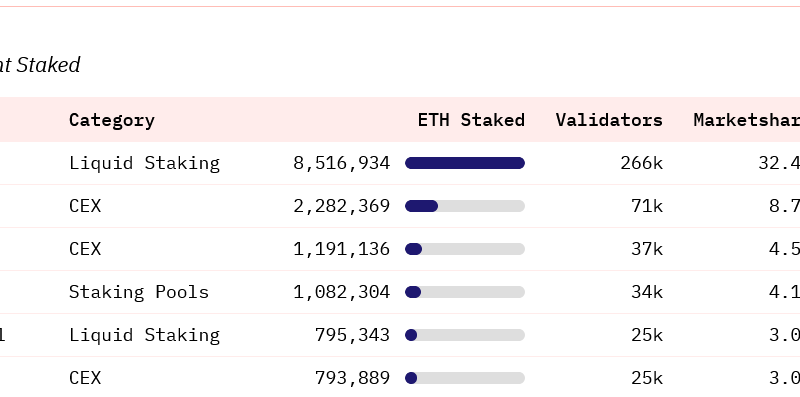Select Liquid Staking in the 795,343 row
This screenshot has height=397, width=800.
coord(144,335)
